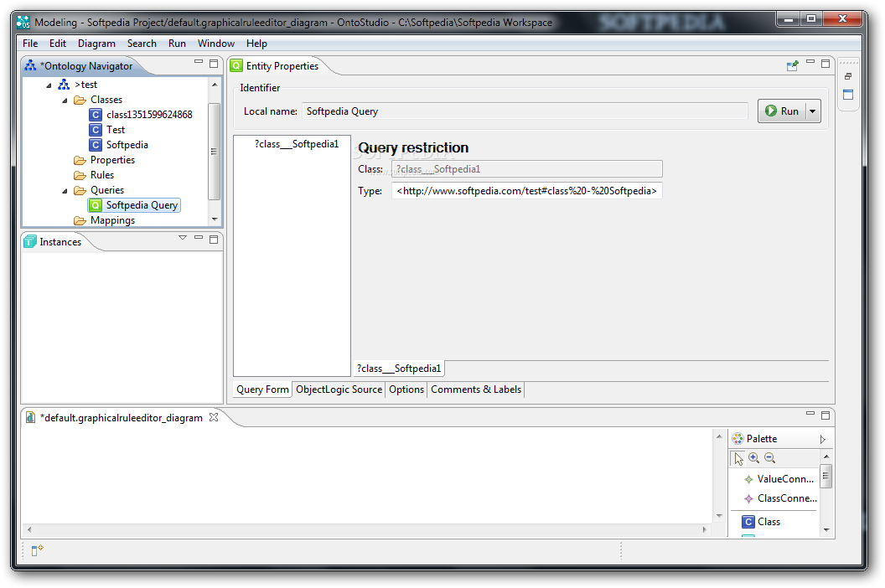Select the Zoom Out palette tool
Screen dimensions: 885x588
pos(770,458)
